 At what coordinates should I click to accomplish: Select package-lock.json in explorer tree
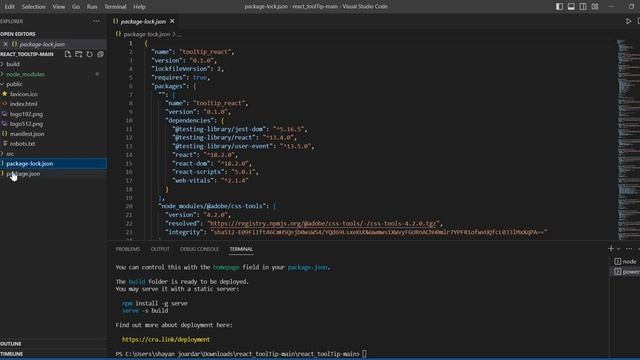click(x=29, y=164)
